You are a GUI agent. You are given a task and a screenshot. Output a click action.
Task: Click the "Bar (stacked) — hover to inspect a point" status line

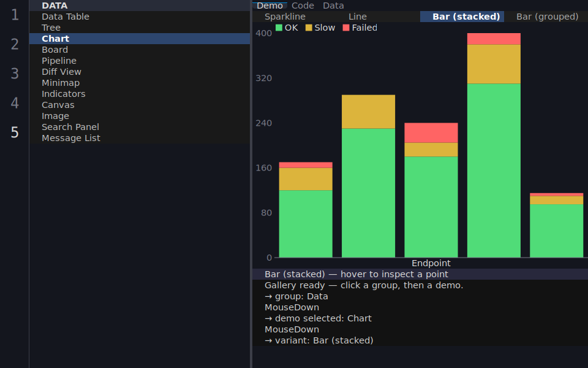[x=420, y=274]
